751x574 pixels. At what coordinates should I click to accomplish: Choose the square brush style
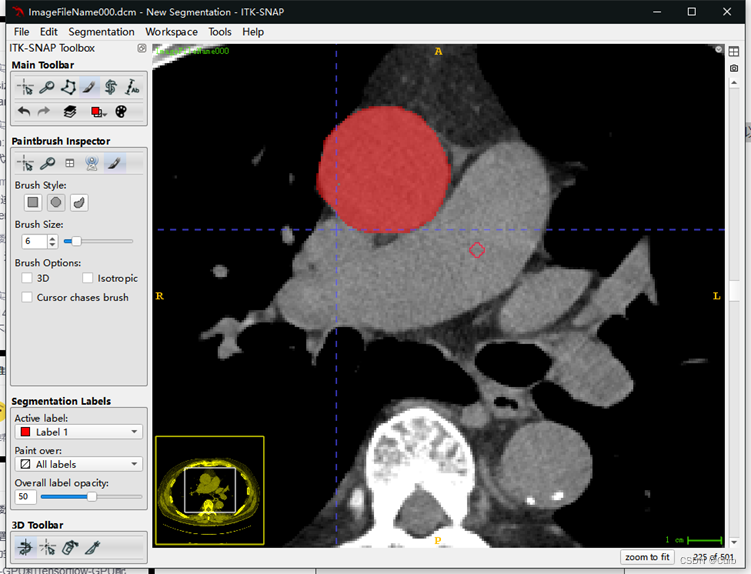33,203
